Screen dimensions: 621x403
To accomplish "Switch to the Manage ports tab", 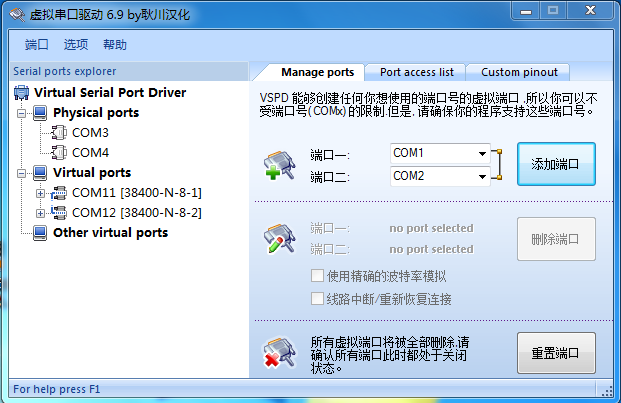I will pos(317,72).
